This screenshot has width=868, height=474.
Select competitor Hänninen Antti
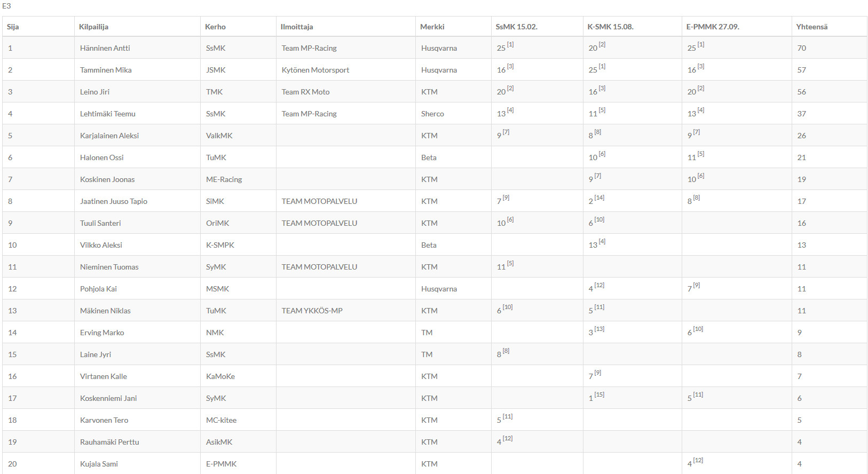pos(105,48)
